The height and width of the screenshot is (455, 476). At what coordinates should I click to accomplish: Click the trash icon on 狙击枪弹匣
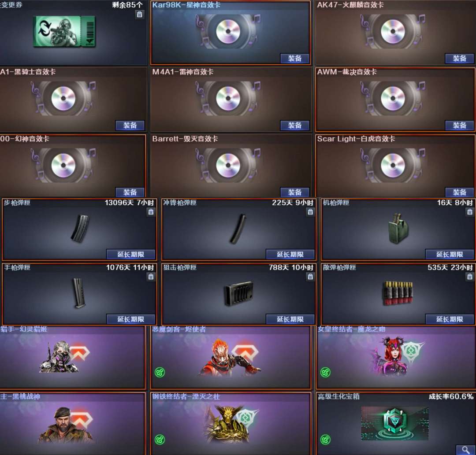point(310,277)
